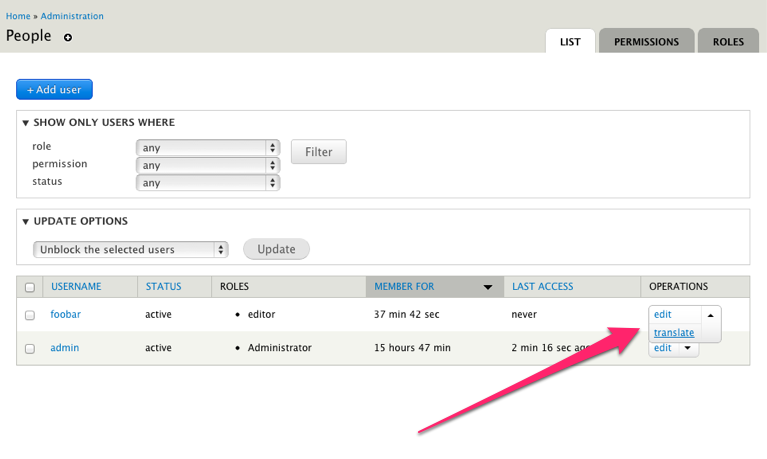Click the Add user button
The height and width of the screenshot is (459, 767).
pos(54,90)
